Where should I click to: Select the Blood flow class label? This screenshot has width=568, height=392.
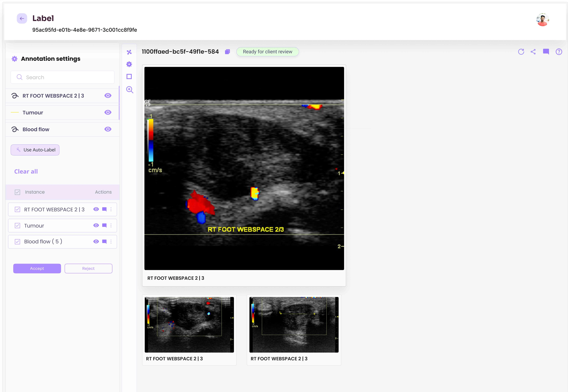[36, 129]
